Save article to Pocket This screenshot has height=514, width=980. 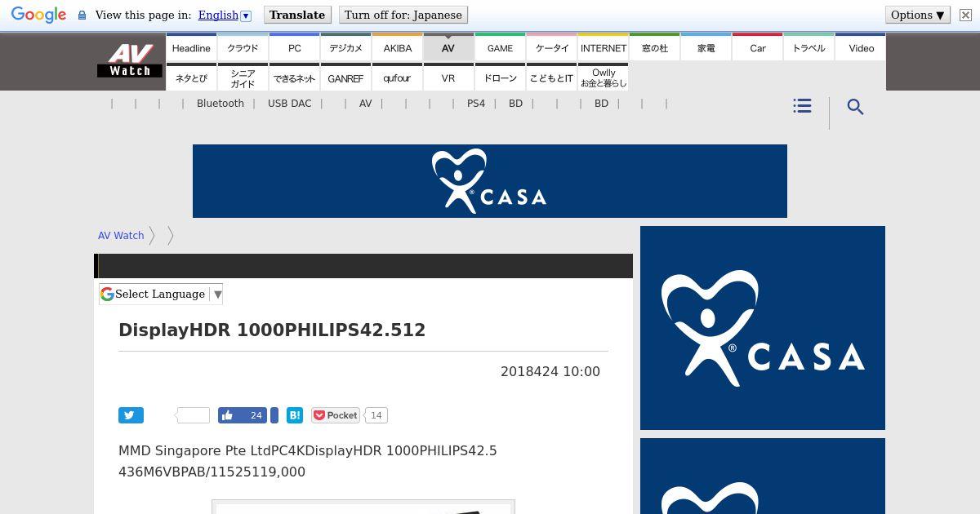pyautogui.click(x=336, y=415)
